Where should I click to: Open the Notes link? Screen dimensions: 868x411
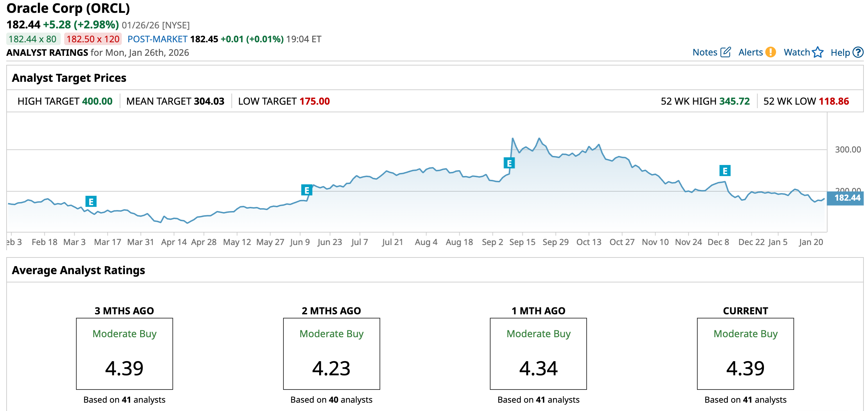(x=705, y=52)
